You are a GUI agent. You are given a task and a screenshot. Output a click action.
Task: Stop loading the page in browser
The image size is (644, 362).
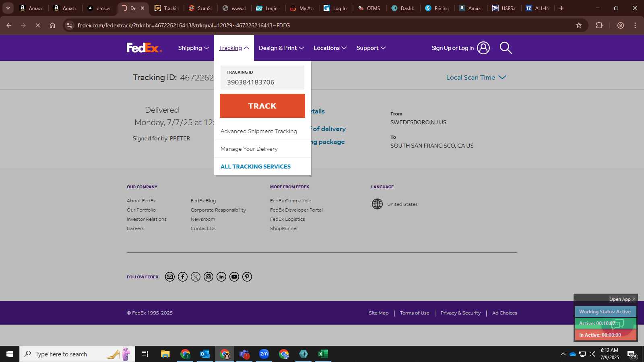point(37,25)
